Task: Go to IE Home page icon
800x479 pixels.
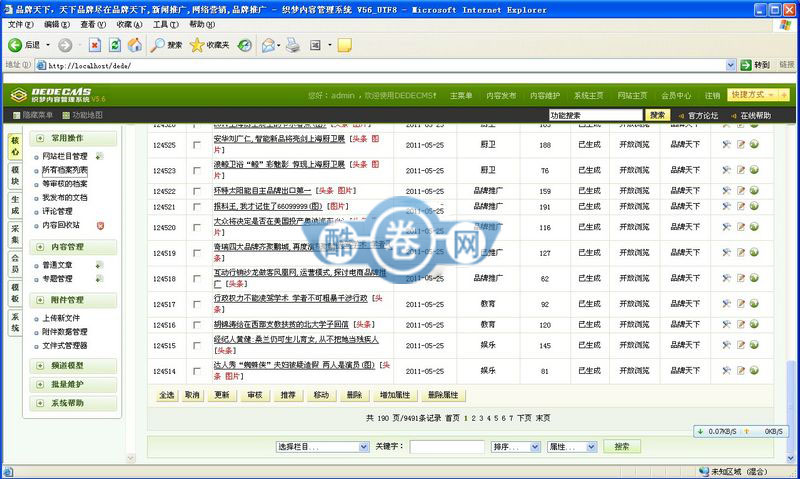Action: (135, 45)
